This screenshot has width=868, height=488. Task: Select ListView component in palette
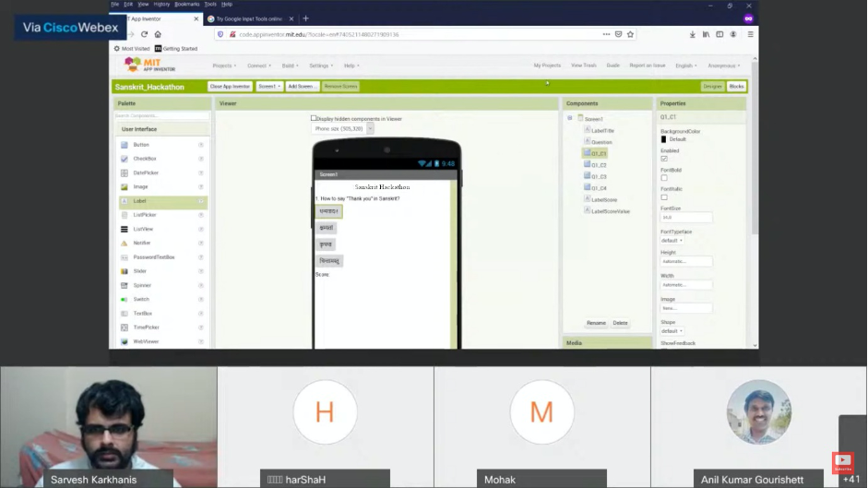coord(143,229)
